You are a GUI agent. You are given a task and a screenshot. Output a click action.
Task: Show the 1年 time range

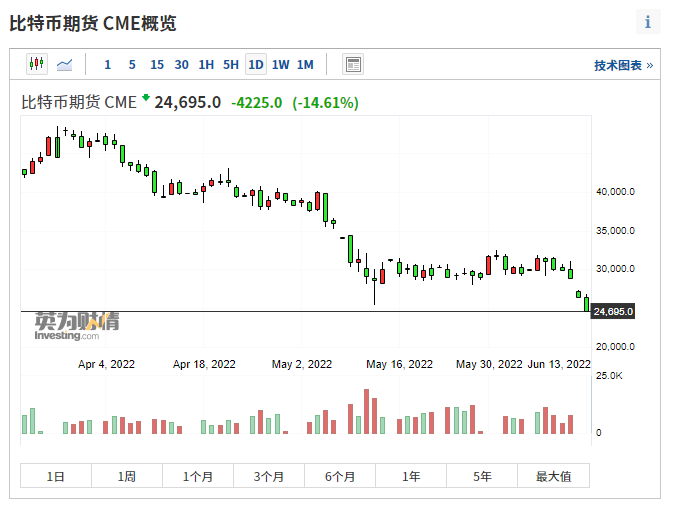pos(411,476)
